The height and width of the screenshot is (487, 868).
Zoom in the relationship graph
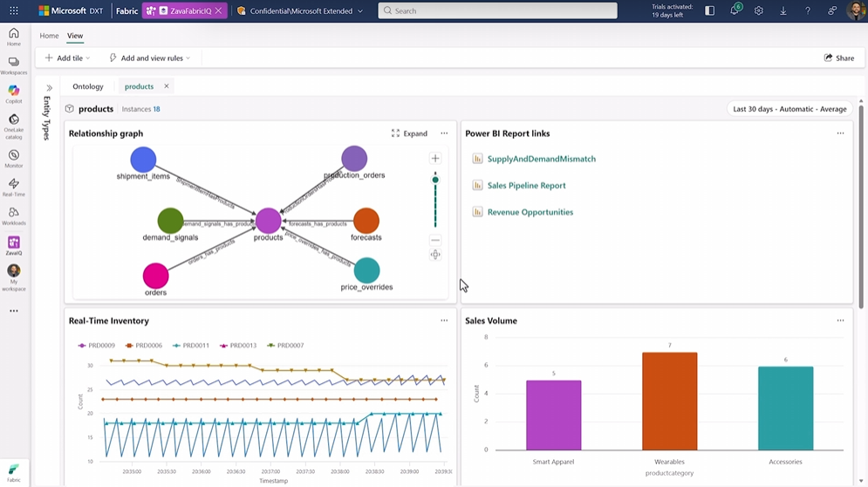(435, 159)
